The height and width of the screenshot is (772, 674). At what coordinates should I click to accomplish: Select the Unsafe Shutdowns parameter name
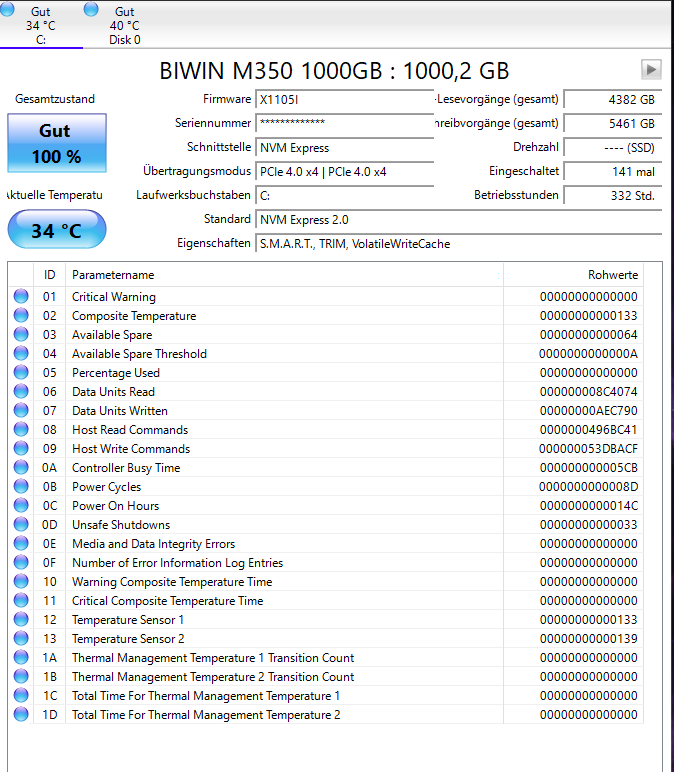click(121, 525)
